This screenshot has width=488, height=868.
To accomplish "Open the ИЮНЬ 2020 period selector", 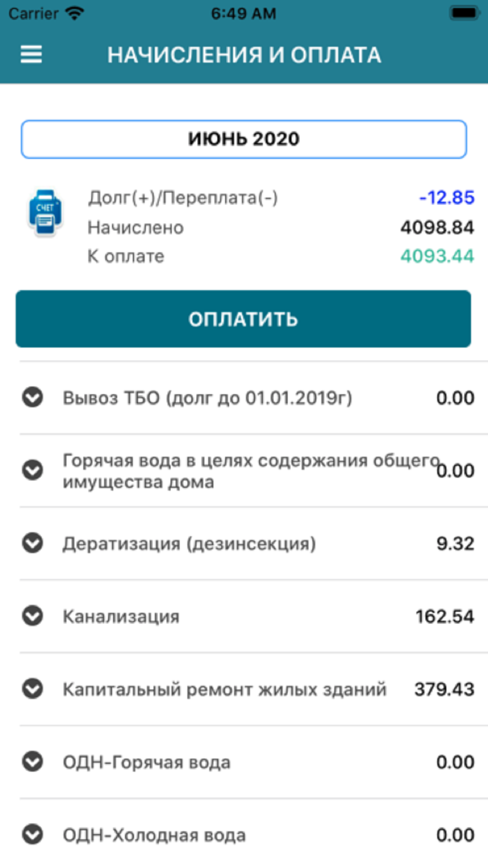I will point(244,139).
